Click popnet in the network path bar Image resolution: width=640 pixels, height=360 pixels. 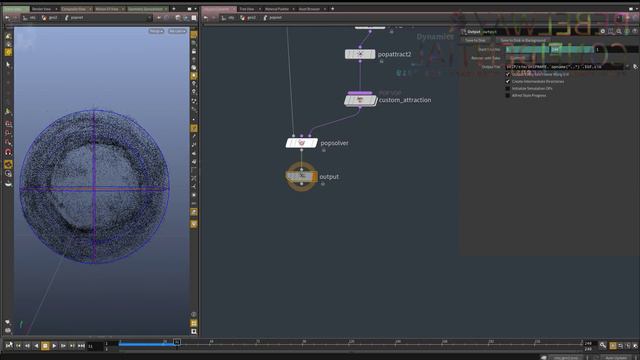(x=273, y=18)
